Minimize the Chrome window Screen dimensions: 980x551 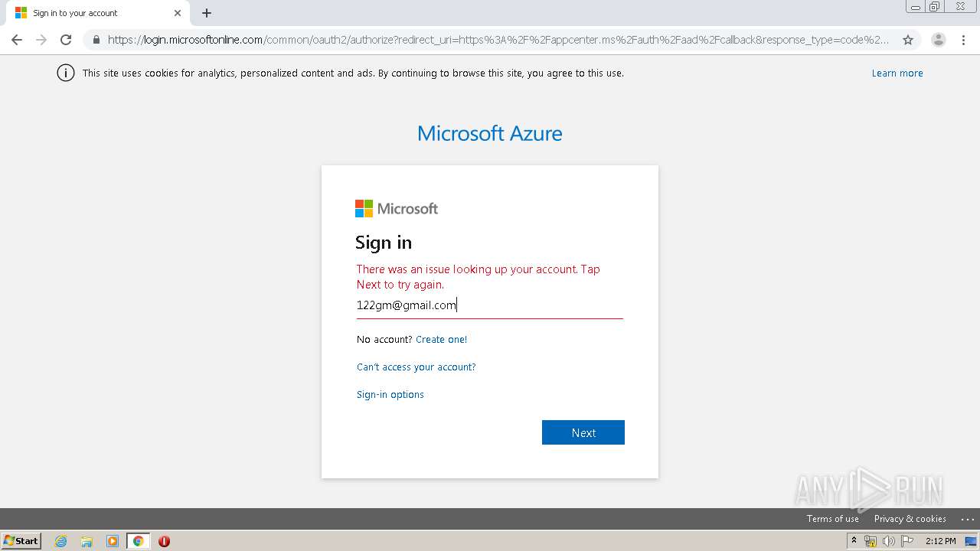(x=916, y=7)
